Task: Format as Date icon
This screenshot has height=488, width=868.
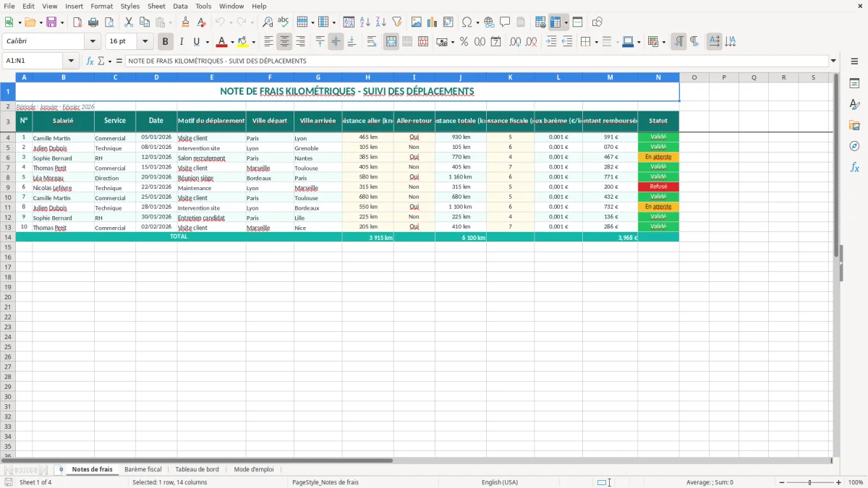Action: (495, 42)
